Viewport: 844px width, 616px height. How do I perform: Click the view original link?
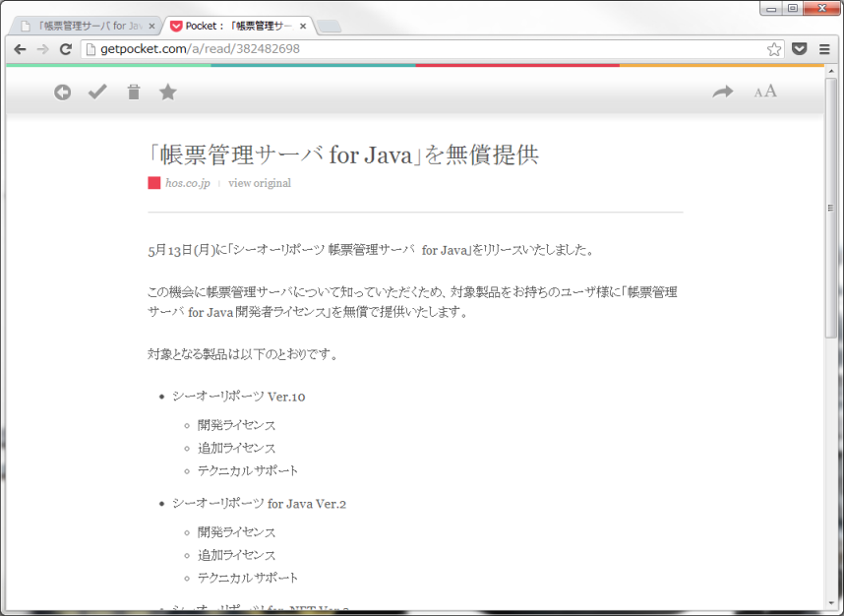tap(260, 183)
